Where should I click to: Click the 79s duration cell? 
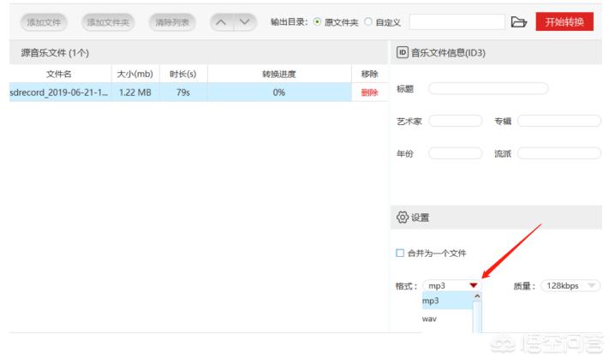coord(183,92)
